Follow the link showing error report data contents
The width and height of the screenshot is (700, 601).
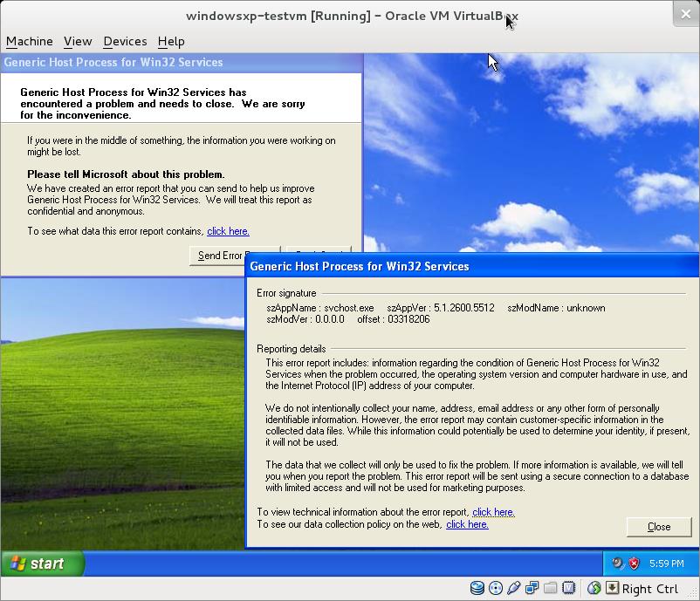tap(228, 231)
